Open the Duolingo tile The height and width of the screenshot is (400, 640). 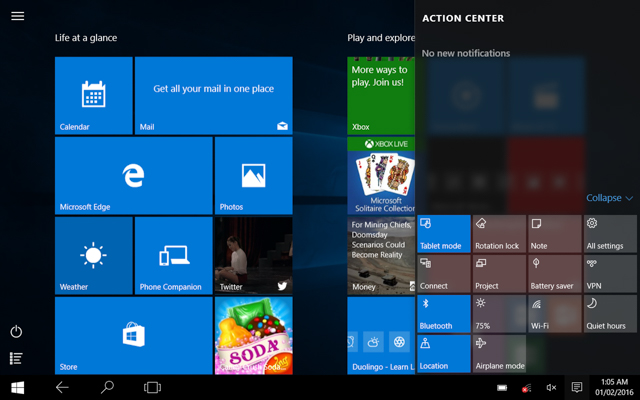tap(381, 336)
